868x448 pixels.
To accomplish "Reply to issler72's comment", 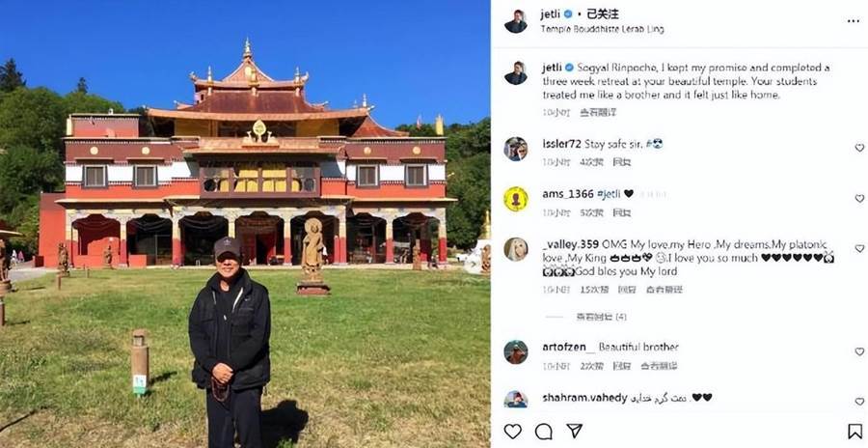I will pyautogui.click(x=622, y=162).
